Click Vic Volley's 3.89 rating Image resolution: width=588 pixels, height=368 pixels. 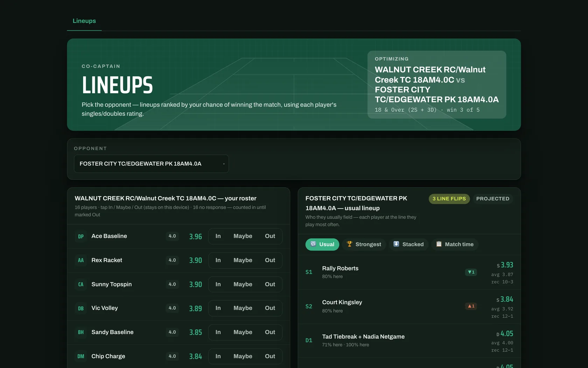[195, 308]
